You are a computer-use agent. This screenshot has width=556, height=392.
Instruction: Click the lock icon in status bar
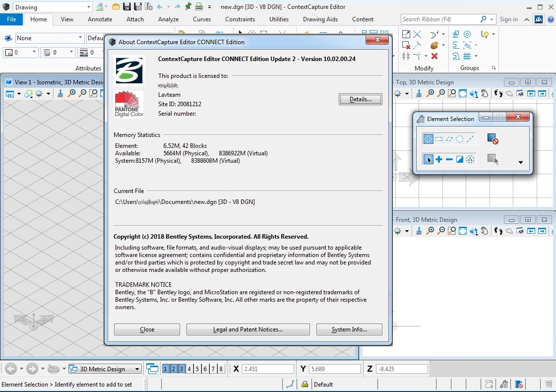pyautogui.click(x=304, y=384)
